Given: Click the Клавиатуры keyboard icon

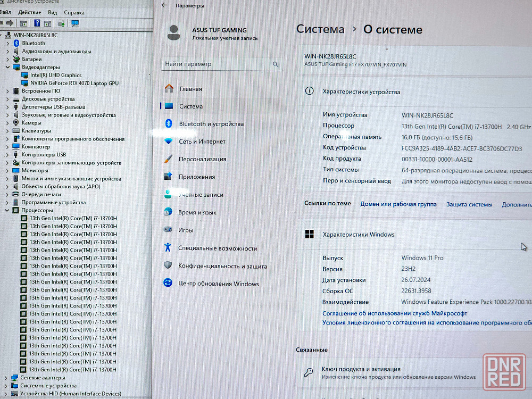Looking at the screenshot, I should [x=16, y=131].
